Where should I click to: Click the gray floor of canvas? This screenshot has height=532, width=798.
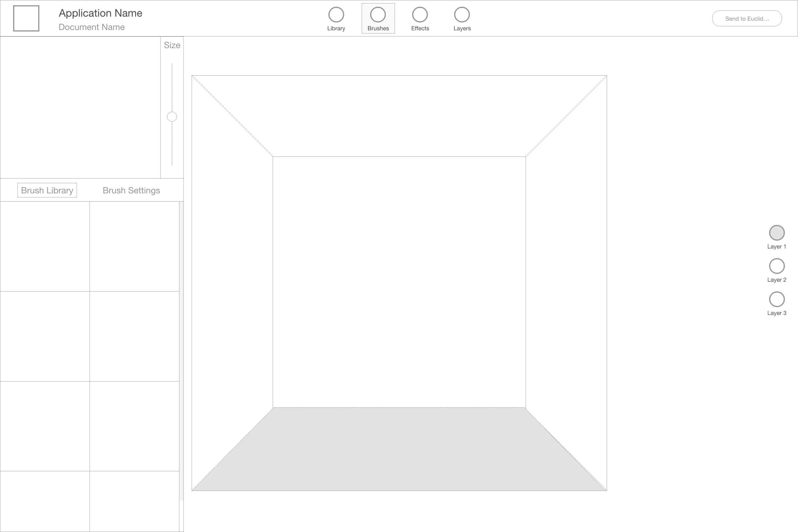399,451
